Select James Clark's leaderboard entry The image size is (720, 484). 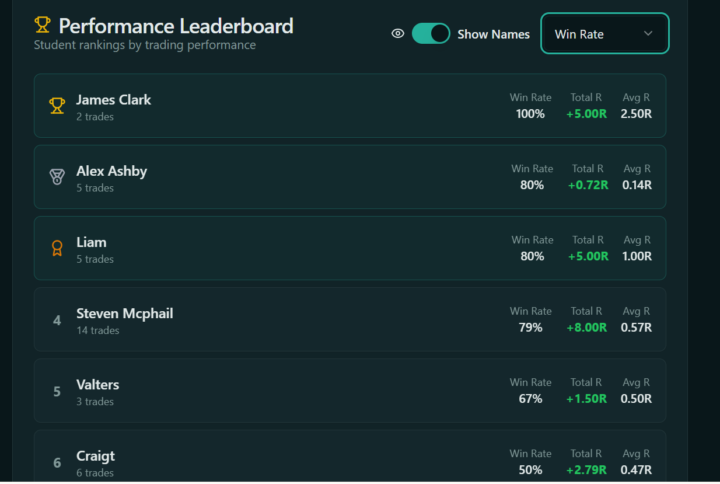(x=350, y=106)
